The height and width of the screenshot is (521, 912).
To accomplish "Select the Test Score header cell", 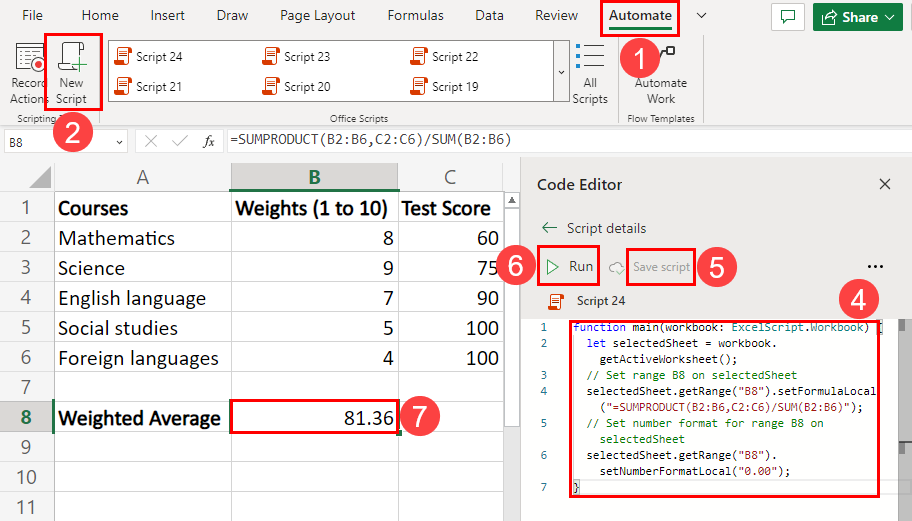I will [x=451, y=207].
